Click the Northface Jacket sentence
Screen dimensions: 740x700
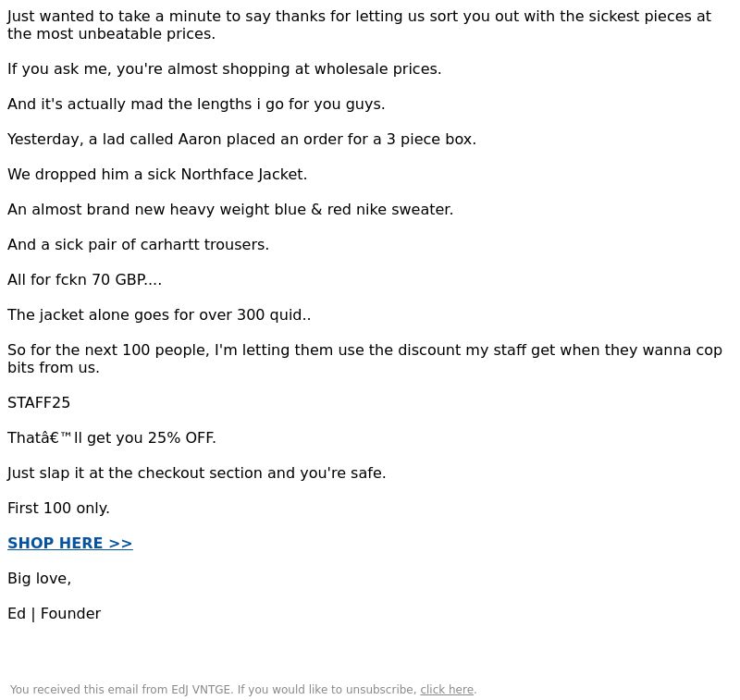tap(157, 174)
